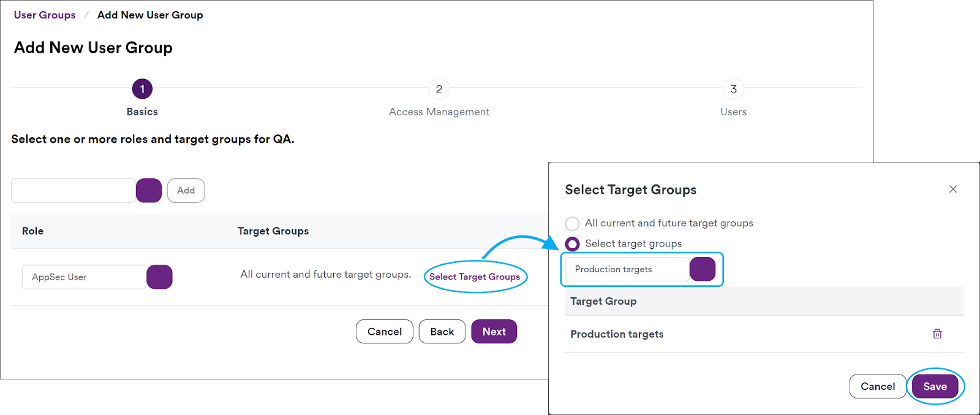Choose the Select target groups radio option
The width and height of the screenshot is (980, 415).
572,244
